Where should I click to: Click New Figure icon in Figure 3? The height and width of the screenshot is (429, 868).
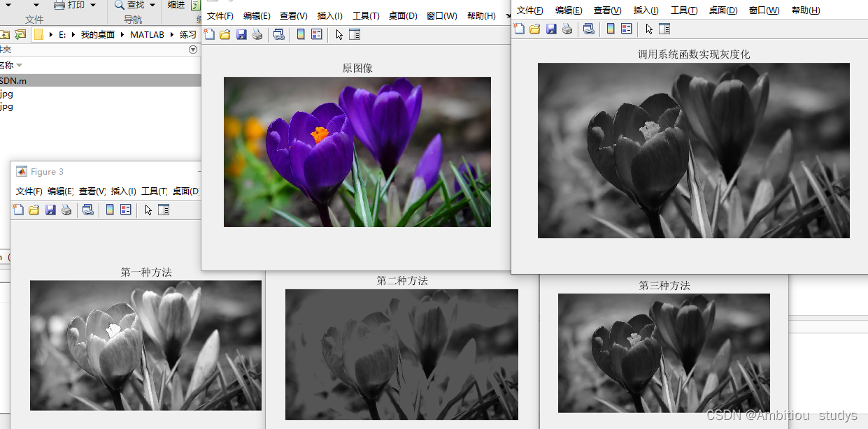(18, 210)
